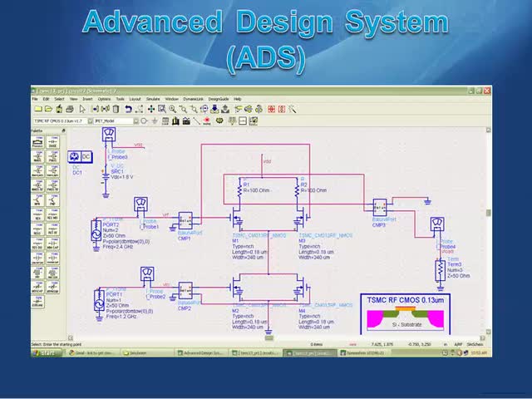Switch to the Gmail taskbar window
The image size is (532, 399).
(x=92, y=353)
